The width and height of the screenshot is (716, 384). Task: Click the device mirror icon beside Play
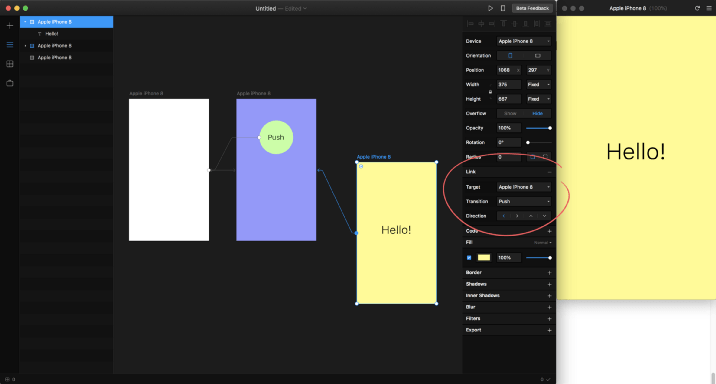point(503,8)
